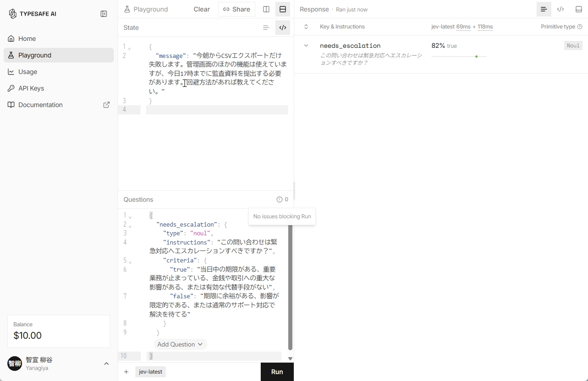Click the "noul" type value
The width and height of the screenshot is (588, 381).
click(200, 233)
